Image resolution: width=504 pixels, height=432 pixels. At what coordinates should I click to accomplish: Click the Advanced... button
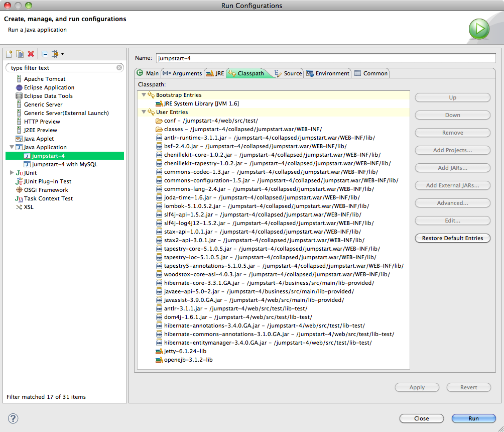453,203
